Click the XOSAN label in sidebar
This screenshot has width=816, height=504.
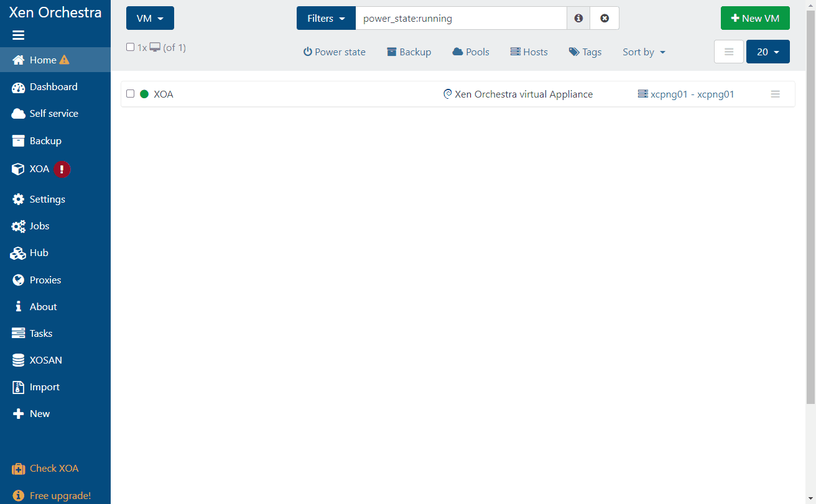tap(46, 360)
